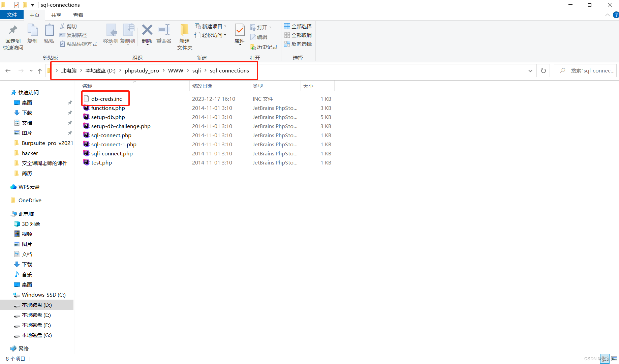Toggle the quick access toolbar properties checkbox
The width and height of the screenshot is (619, 364).
pos(17,5)
